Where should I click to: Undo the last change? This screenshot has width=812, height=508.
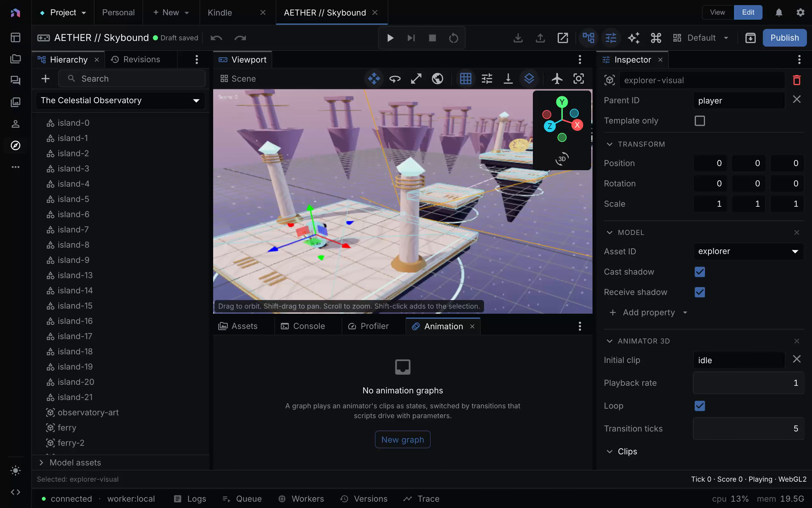pyautogui.click(x=216, y=38)
